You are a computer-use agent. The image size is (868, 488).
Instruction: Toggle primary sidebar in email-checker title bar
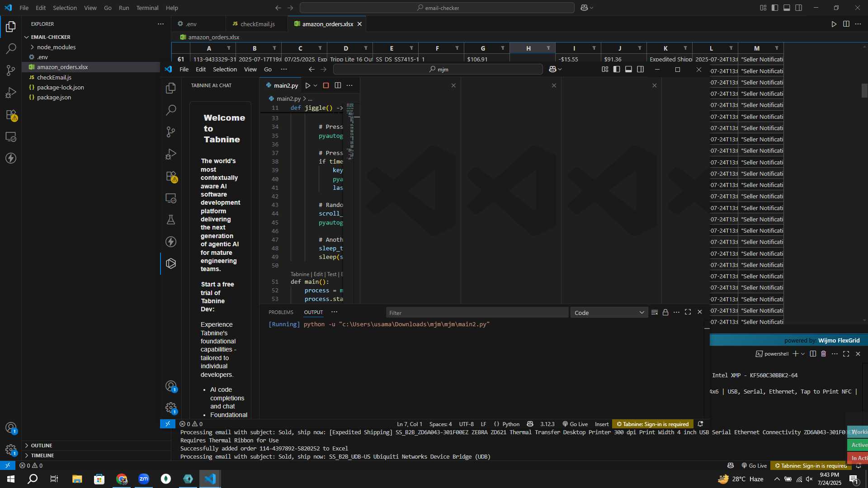coord(775,8)
